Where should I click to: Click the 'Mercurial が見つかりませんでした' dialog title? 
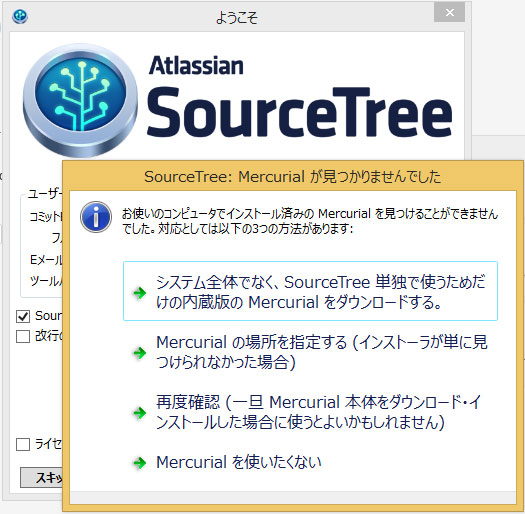pos(292,176)
